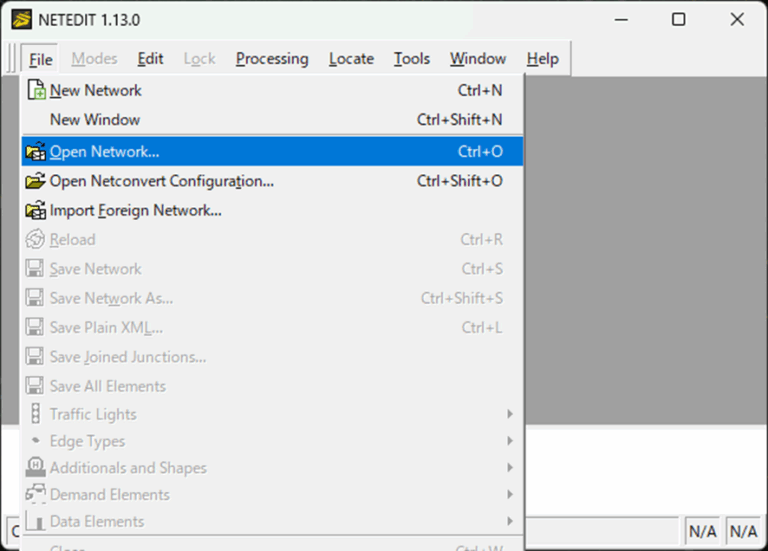Click the Import Foreign Network icon
This screenshot has width=768, height=551.
click(x=36, y=210)
